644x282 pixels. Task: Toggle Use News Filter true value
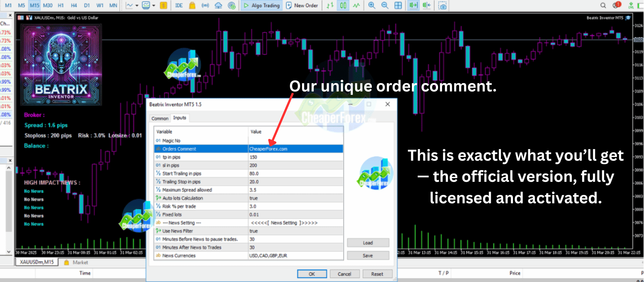point(296,231)
